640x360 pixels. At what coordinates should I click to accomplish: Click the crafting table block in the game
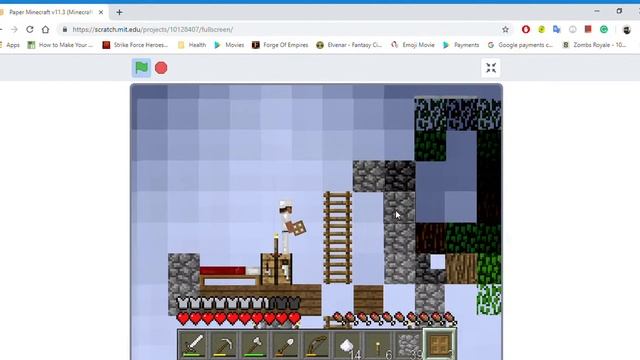click(276, 269)
